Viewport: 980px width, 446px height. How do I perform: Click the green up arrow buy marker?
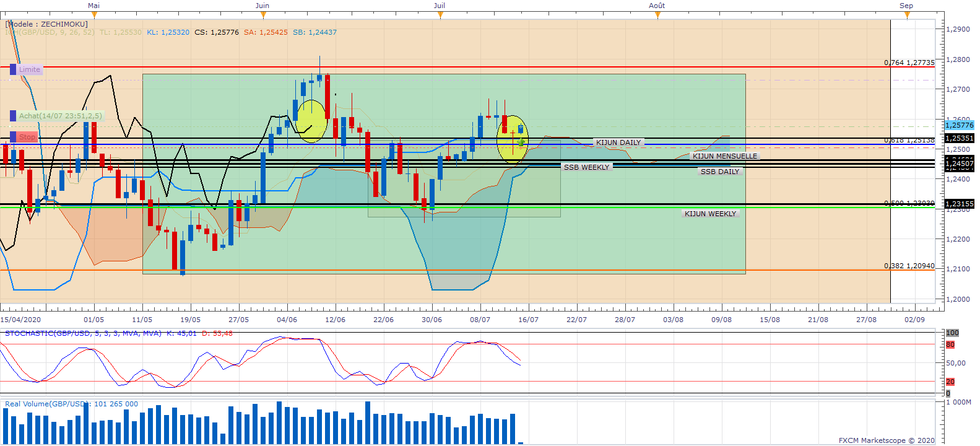point(521,142)
